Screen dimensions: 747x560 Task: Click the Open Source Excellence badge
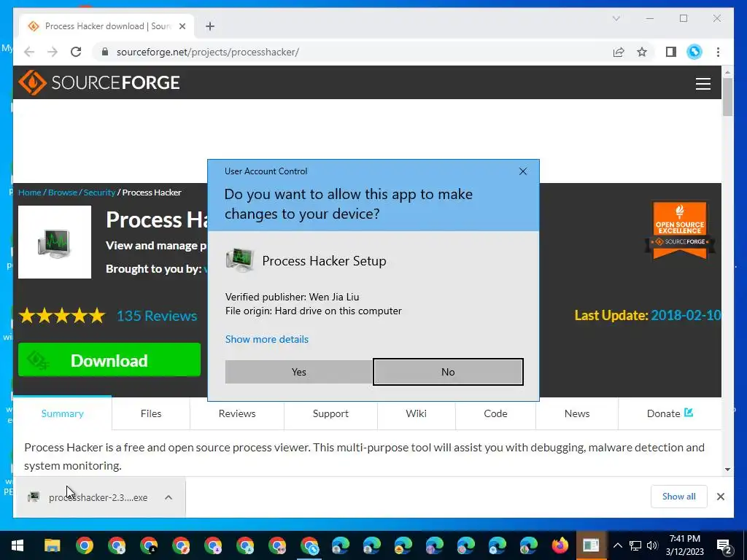[x=680, y=230]
